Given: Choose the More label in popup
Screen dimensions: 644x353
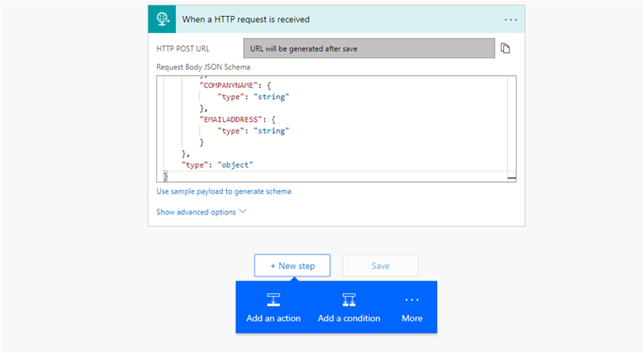Looking at the screenshot, I should [x=411, y=318].
